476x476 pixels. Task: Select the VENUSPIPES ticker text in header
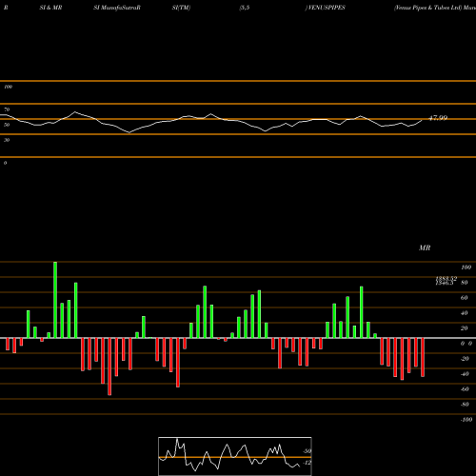[x=327, y=8]
